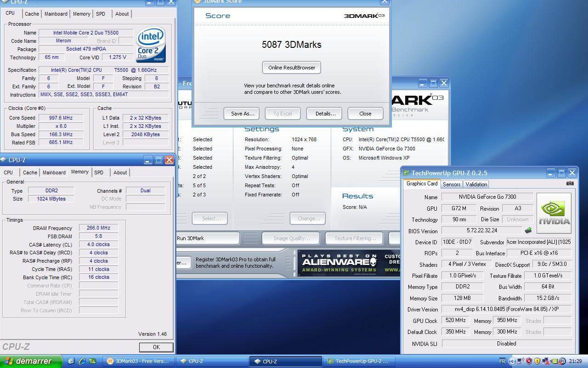Screen dimensions: 588x368
Task: Click OK in lower CPU-Z window
Action: pos(156,347)
